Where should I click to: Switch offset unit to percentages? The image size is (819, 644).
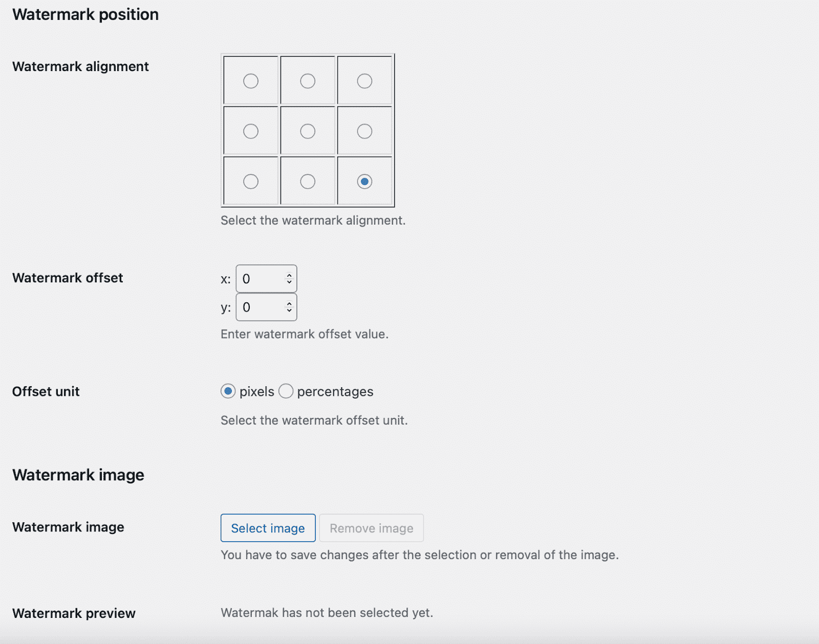click(x=286, y=391)
